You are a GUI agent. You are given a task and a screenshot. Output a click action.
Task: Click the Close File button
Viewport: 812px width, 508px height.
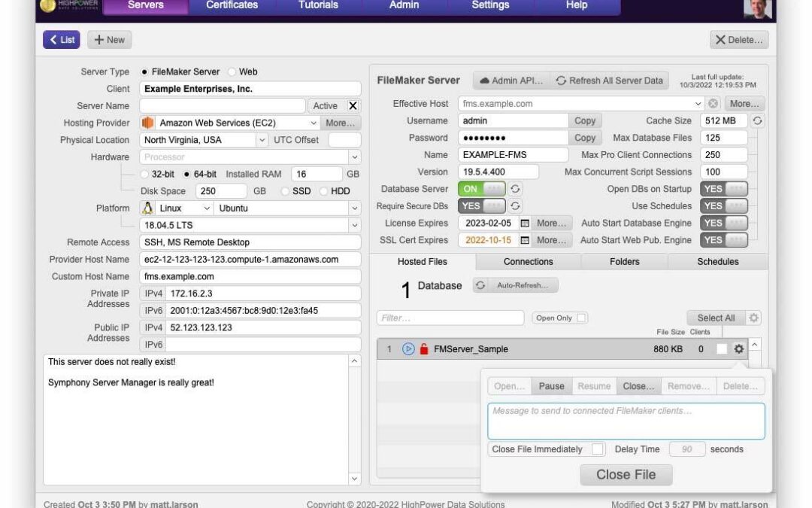[626, 475]
